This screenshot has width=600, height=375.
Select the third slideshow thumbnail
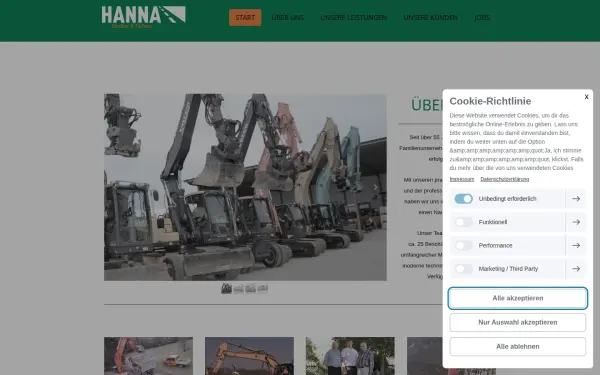[251, 289]
